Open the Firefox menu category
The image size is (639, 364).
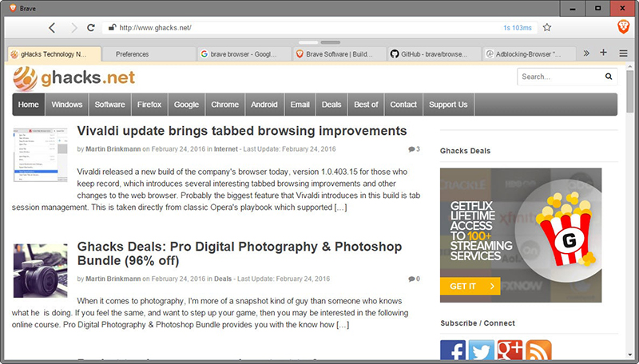point(149,105)
